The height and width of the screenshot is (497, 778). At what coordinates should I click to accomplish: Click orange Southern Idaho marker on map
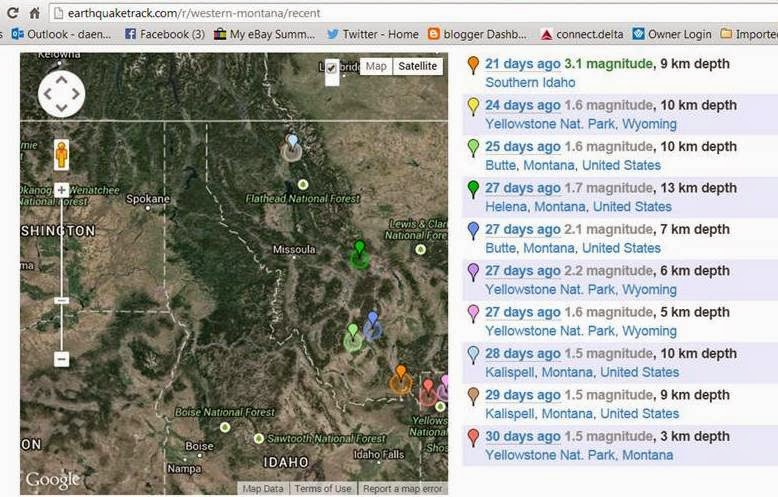[401, 372]
